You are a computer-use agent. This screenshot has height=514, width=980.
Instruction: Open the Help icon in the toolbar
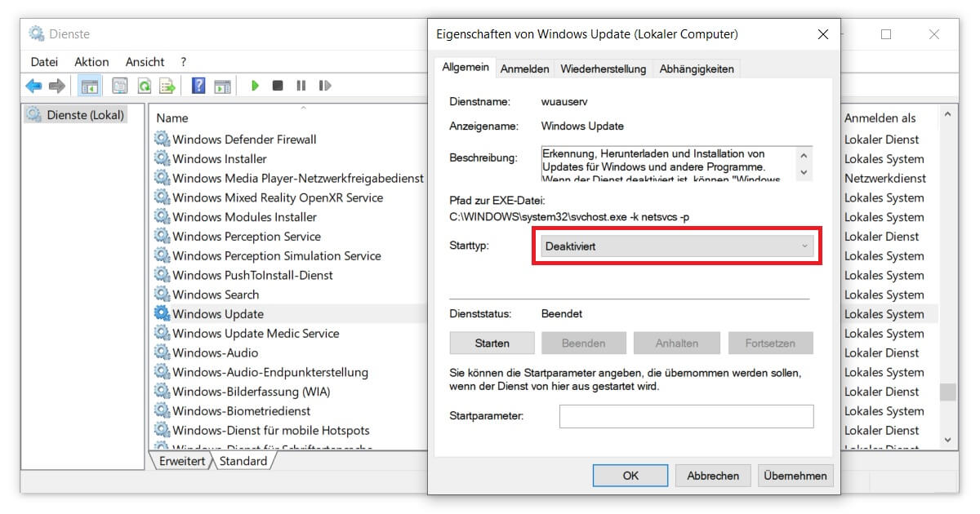click(198, 85)
